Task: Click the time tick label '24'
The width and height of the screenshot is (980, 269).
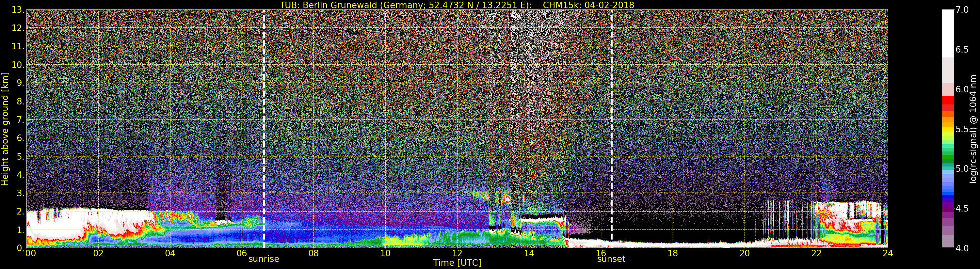Action: pyautogui.click(x=888, y=253)
